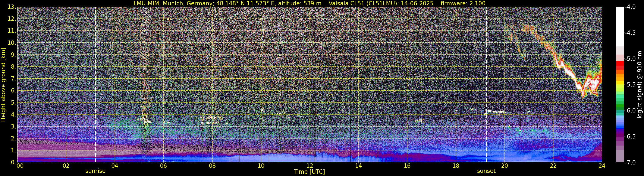Click the '4.' height axis tick label
The height and width of the screenshot is (176, 644).
click(x=13, y=115)
